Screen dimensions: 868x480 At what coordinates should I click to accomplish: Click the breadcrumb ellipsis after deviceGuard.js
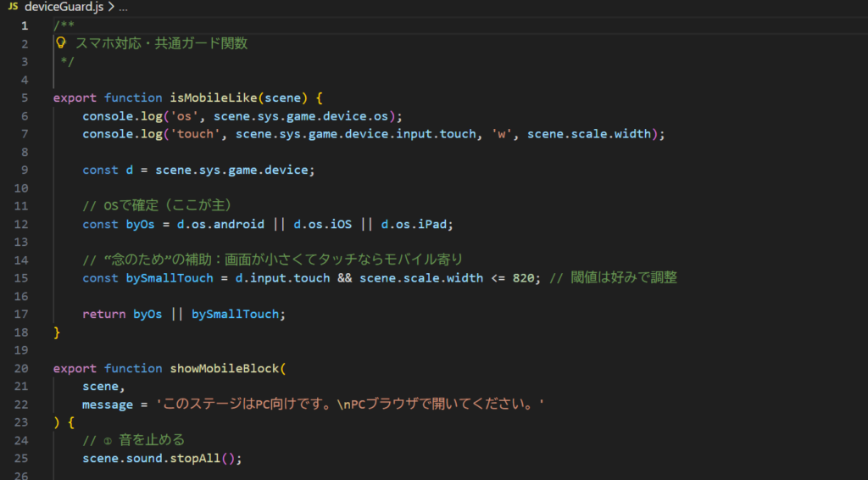pos(122,7)
